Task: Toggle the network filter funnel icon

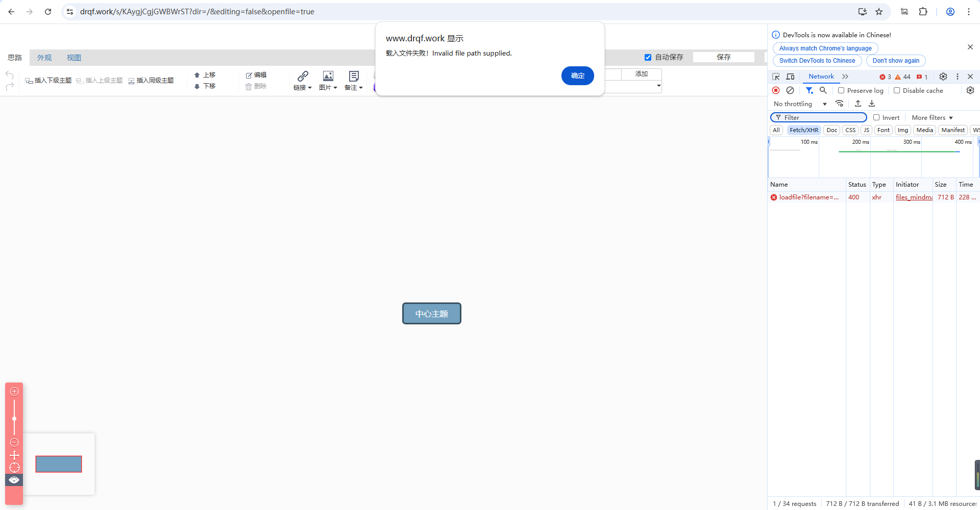Action: 809,90
